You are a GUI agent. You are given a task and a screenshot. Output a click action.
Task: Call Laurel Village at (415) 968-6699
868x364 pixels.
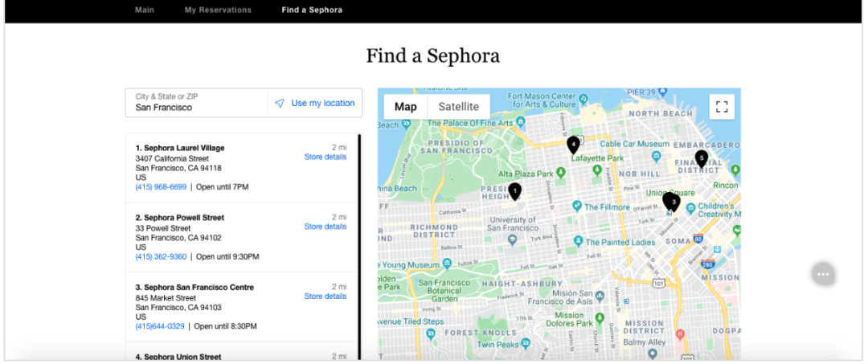point(161,187)
